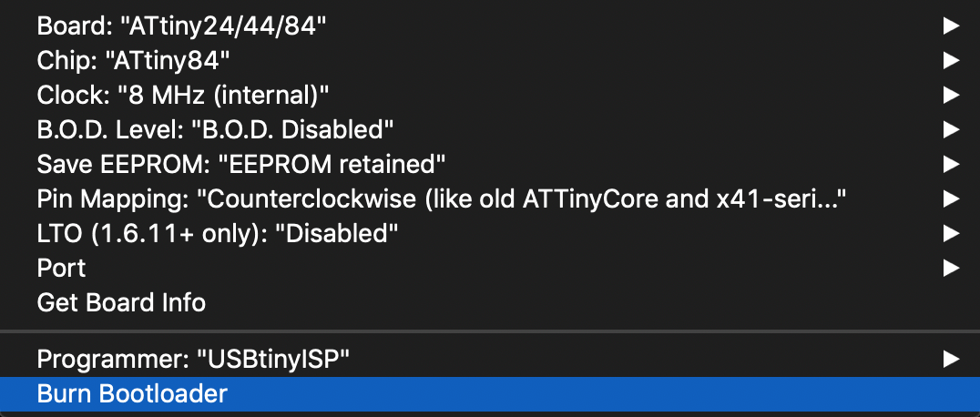Run Burn Bootloader
Image resolution: width=980 pixels, height=417 pixels.
pos(132,393)
